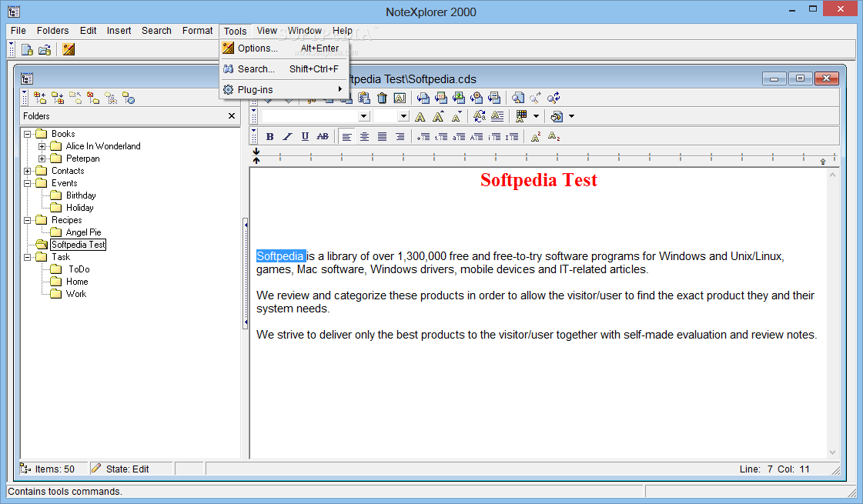
Task: Decrease font size with shrink A icon
Action: [x=457, y=116]
